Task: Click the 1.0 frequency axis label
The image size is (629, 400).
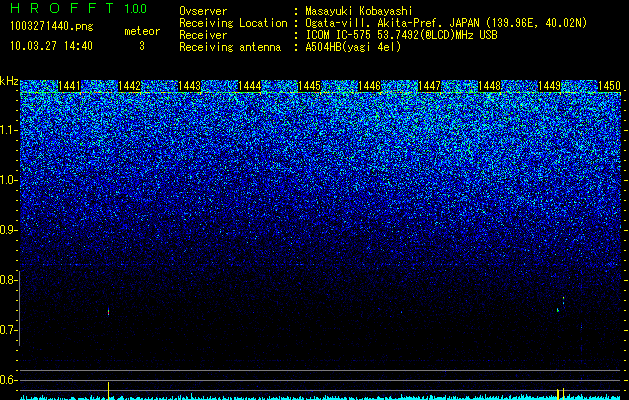Action: tap(8, 181)
